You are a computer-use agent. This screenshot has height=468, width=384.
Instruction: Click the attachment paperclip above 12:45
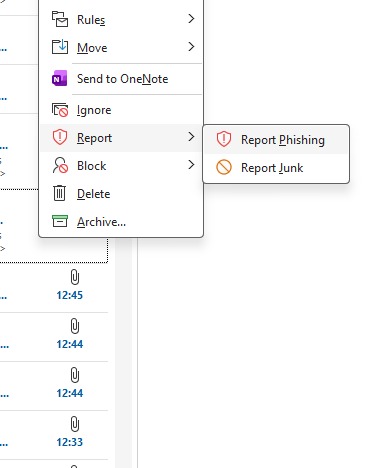click(75, 277)
